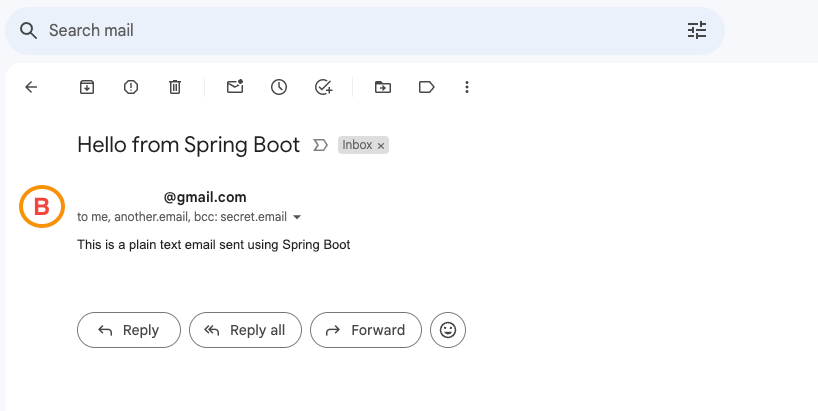Expand the recipient details arrow
Image resolution: width=818 pixels, height=411 pixels.
click(x=297, y=217)
